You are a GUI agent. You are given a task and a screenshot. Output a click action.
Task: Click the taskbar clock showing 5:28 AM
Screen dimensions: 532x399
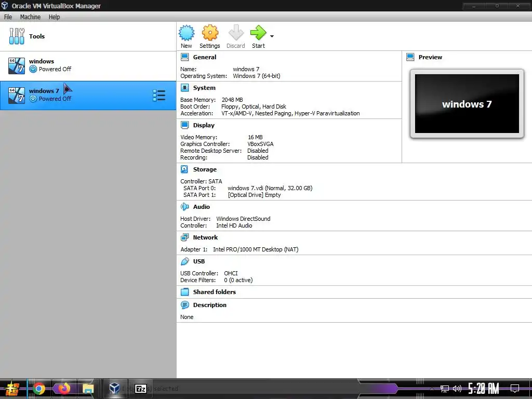484,389
